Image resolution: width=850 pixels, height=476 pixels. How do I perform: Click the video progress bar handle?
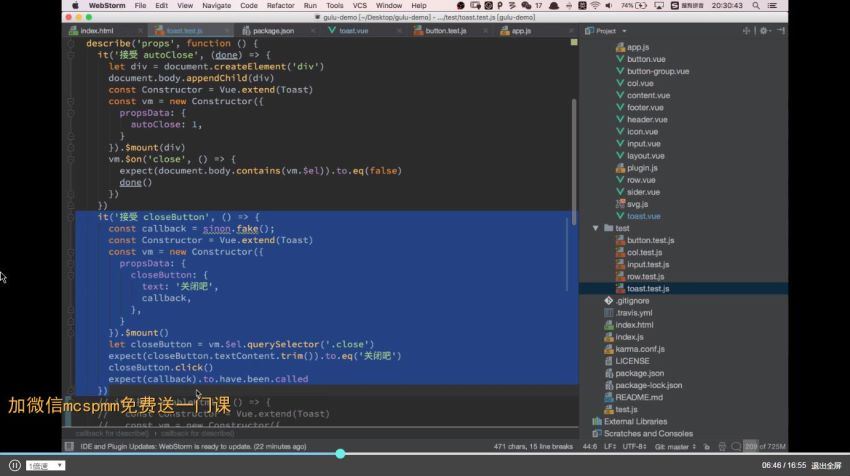tap(340, 454)
